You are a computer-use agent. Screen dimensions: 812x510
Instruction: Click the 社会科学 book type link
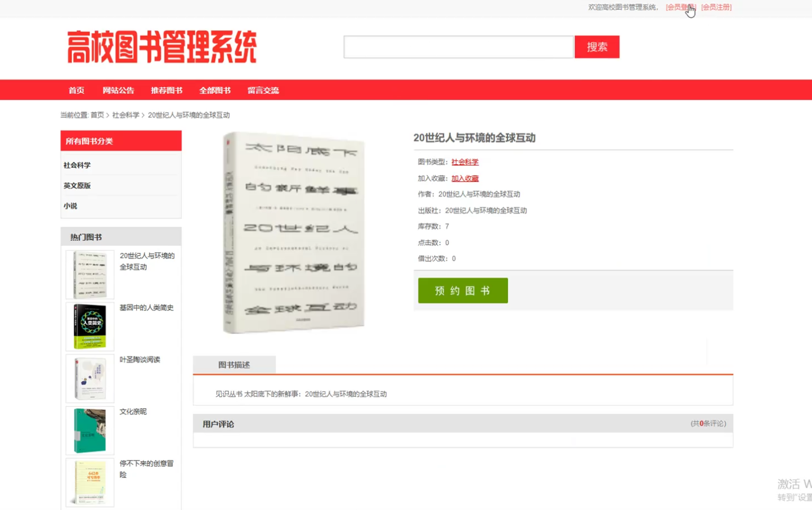click(x=464, y=162)
